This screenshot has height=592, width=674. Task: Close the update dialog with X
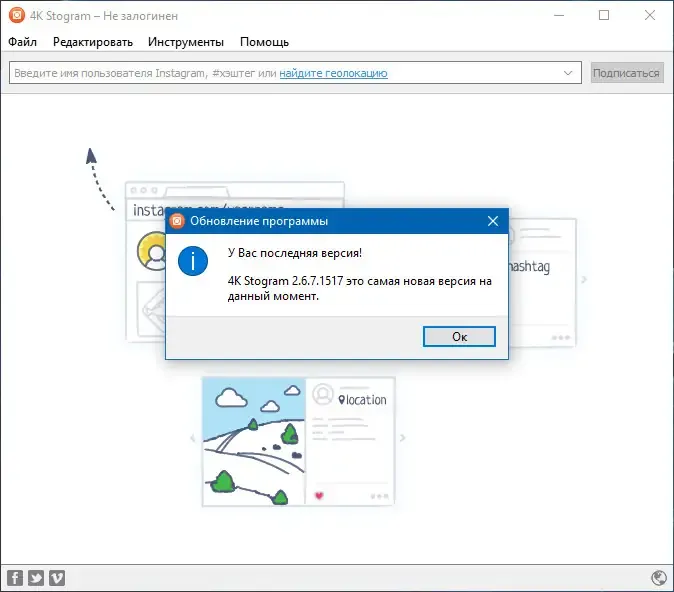click(x=493, y=221)
